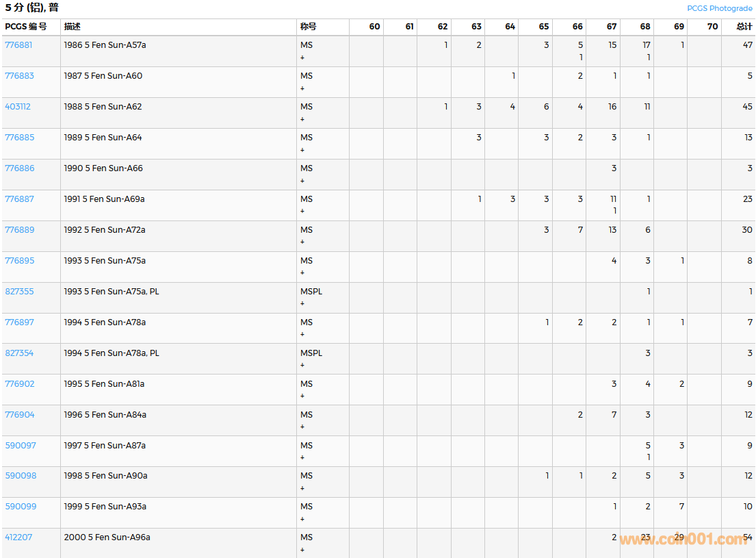Click the 总计 column header
756x558 pixels.
click(x=744, y=27)
